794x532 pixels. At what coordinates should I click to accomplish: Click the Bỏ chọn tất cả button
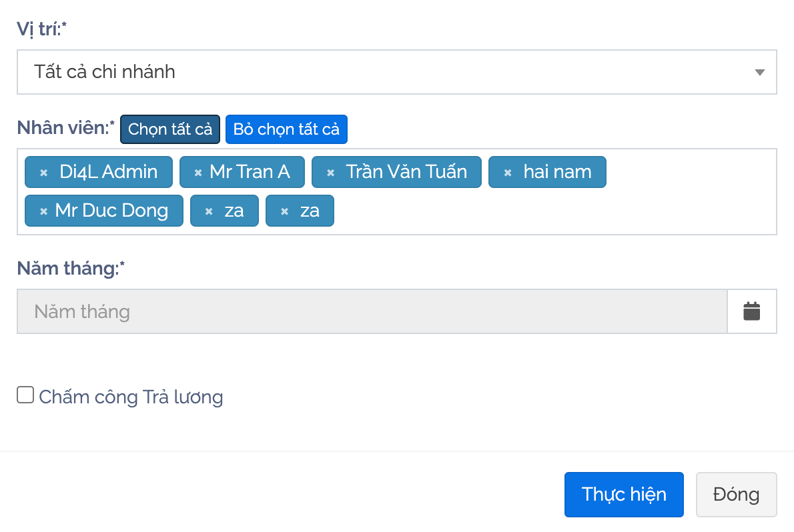tap(286, 129)
